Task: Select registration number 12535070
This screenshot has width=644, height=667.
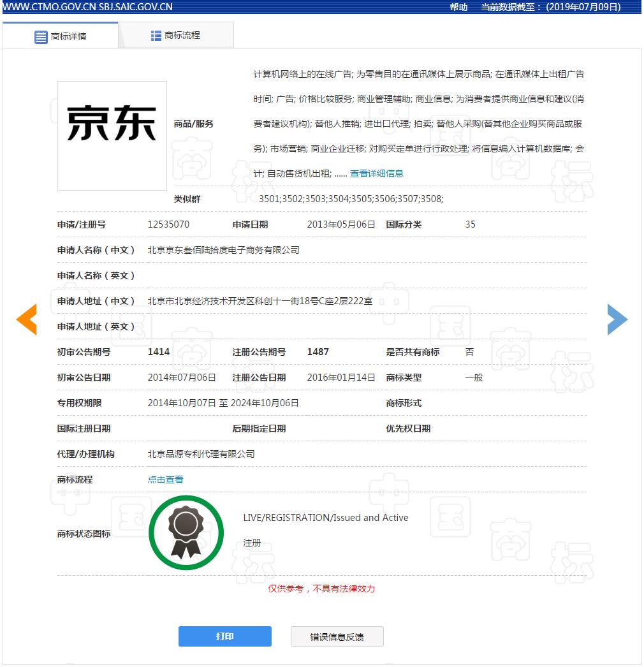Action: point(168,224)
